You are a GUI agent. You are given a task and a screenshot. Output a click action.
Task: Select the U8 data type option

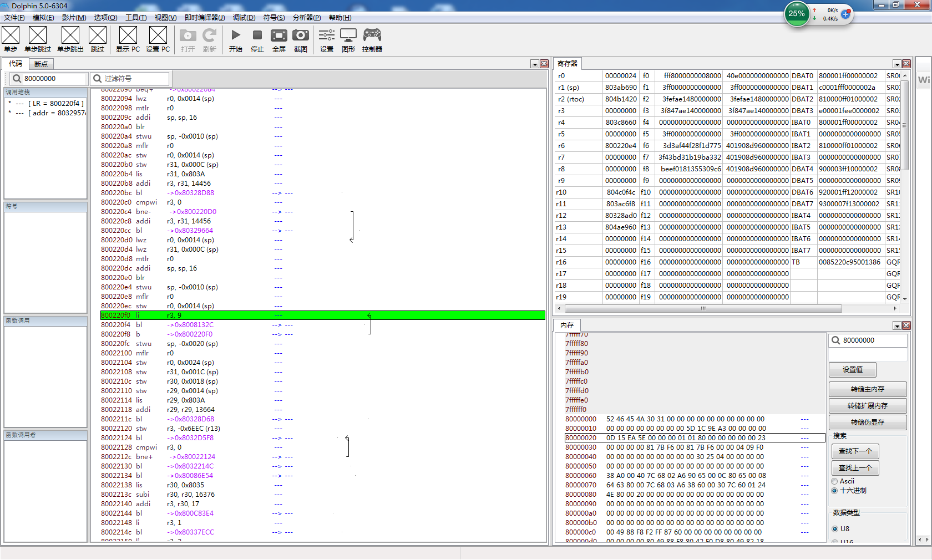[x=835, y=529]
